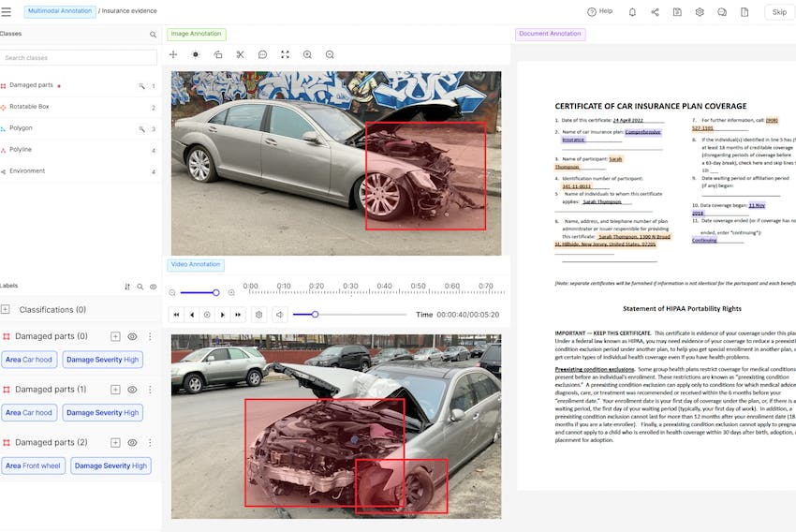Toggle visibility of Damaged parts (0) label
Image resolution: width=796 pixels, height=532 pixels.
[132, 336]
